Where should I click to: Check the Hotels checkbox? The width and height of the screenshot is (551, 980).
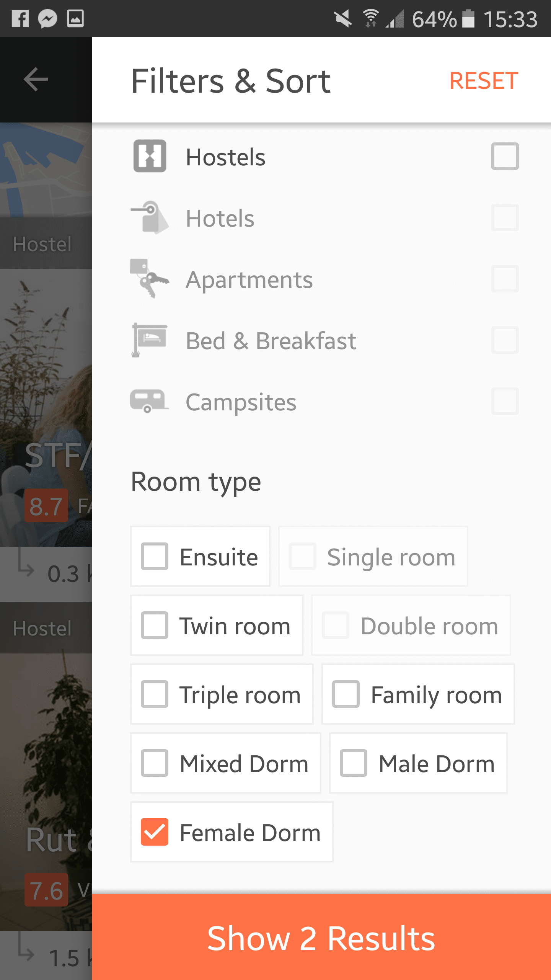(505, 217)
